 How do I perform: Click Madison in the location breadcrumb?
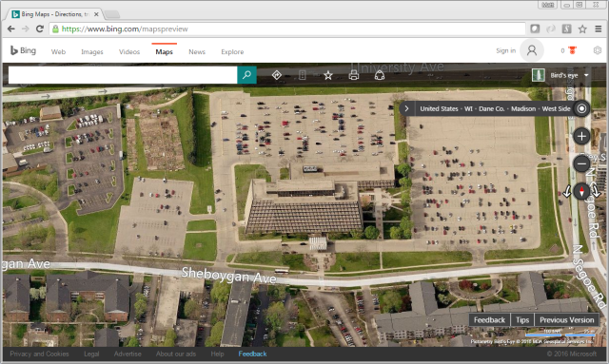(x=523, y=108)
